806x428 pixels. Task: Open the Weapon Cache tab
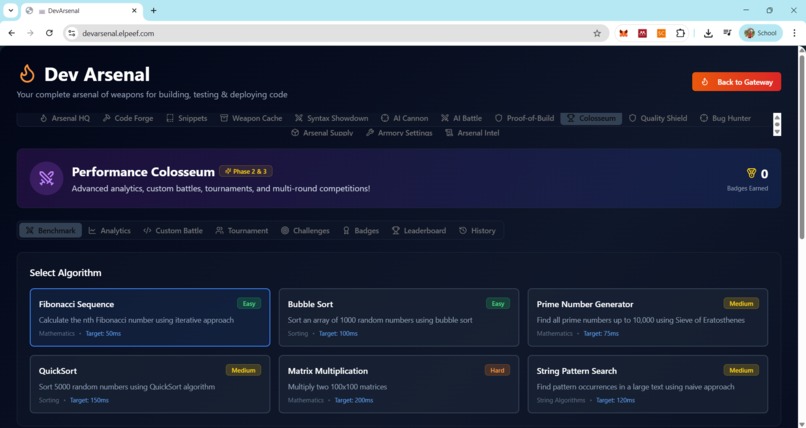click(x=251, y=118)
